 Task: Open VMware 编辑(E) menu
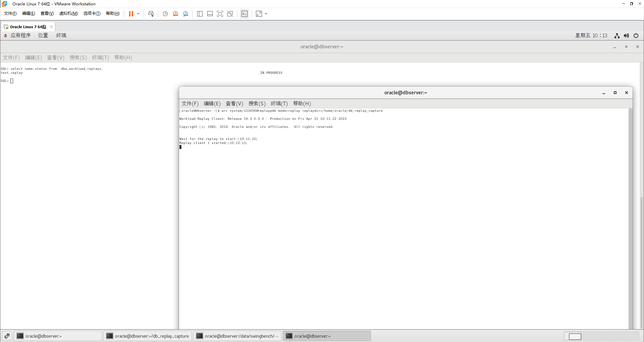[29, 13]
